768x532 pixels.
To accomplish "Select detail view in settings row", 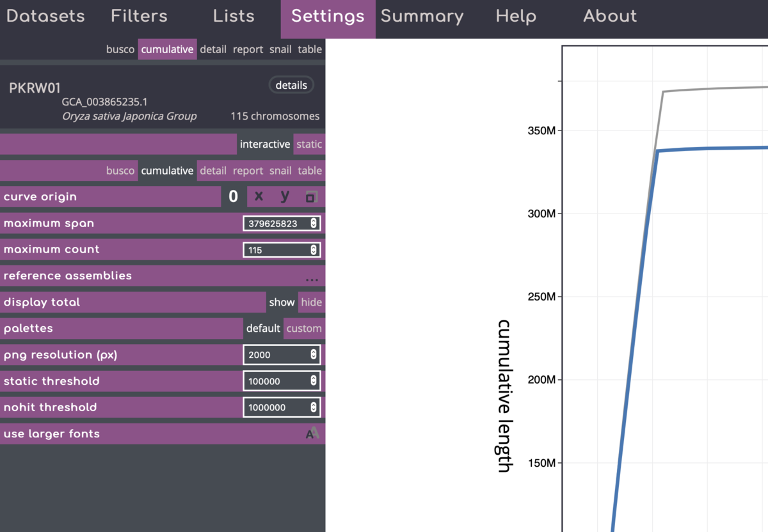I will [213, 171].
